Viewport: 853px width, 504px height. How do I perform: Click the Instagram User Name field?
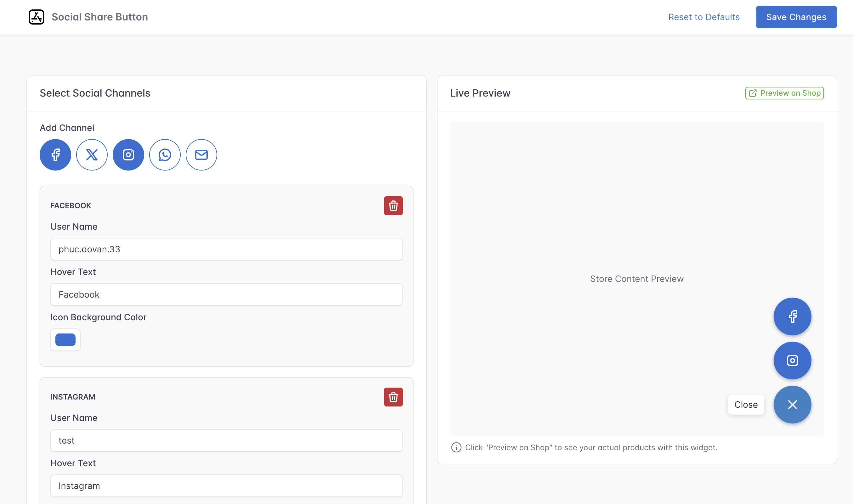[x=227, y=440]
